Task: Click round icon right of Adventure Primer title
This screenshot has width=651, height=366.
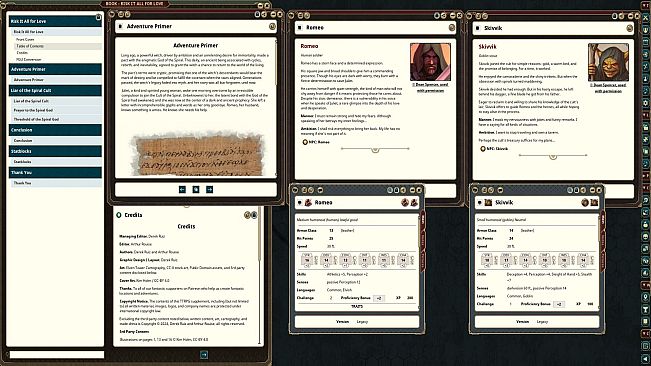Action: (x=272, y=26)
